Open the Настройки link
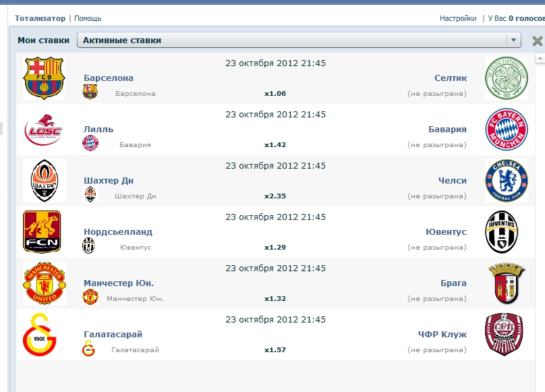The height and width of the screenshot is (392, 545). [458, 18]
